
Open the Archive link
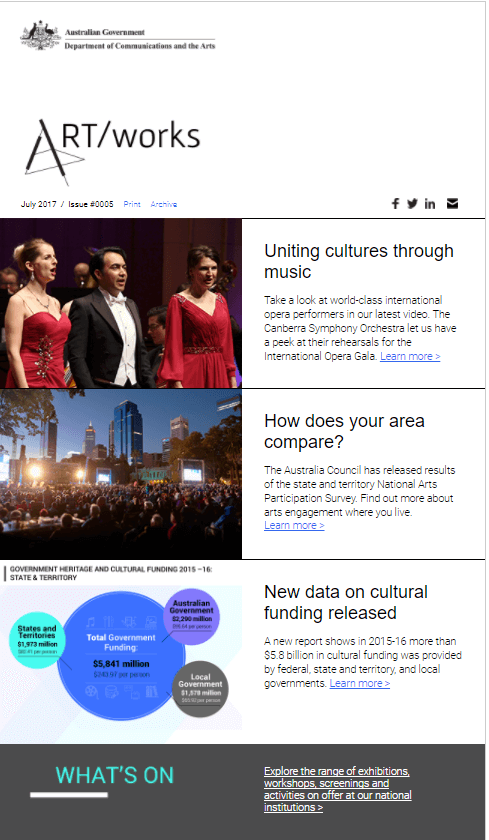[163, 204]
